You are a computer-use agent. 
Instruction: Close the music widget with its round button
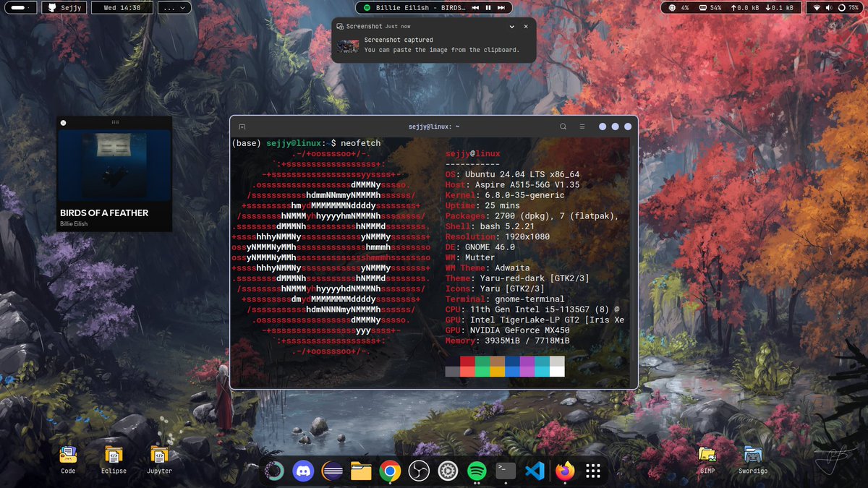pos(63,122)
